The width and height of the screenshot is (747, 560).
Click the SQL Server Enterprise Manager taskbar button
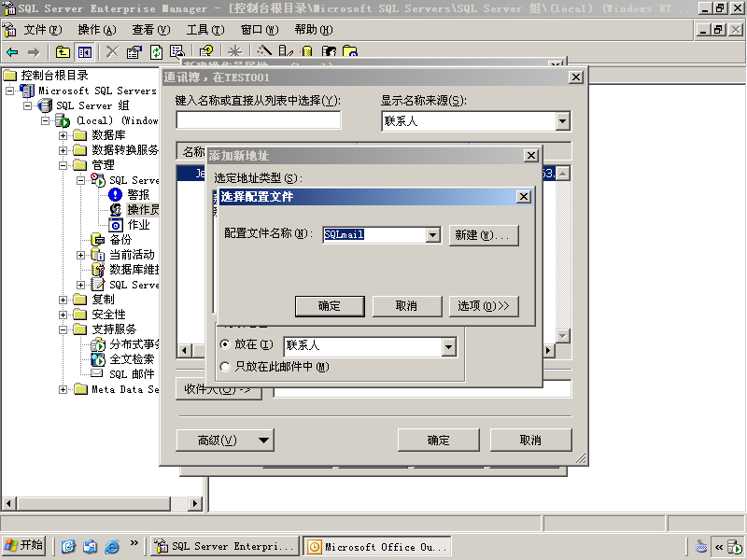225,546
